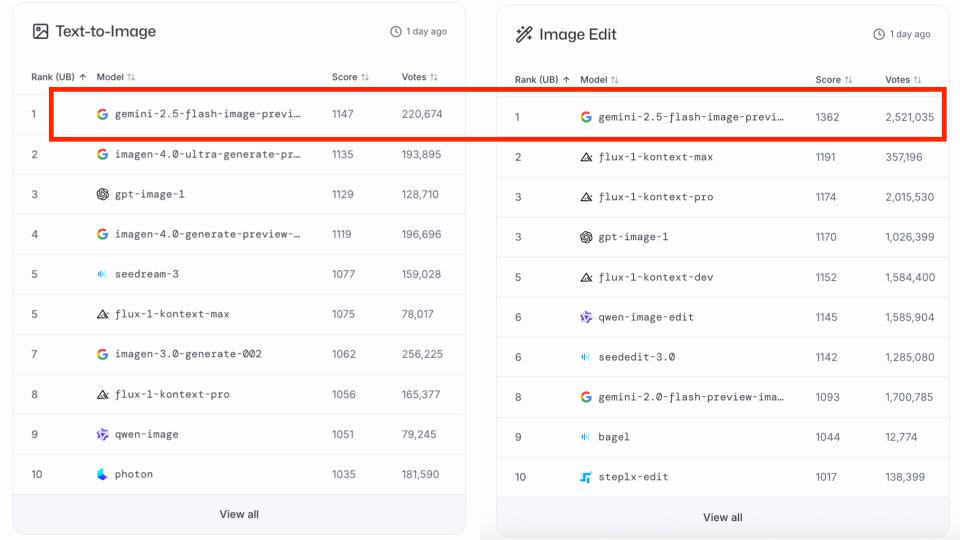Open the Text-to-Image leaderboard heading

pos(105,31)
